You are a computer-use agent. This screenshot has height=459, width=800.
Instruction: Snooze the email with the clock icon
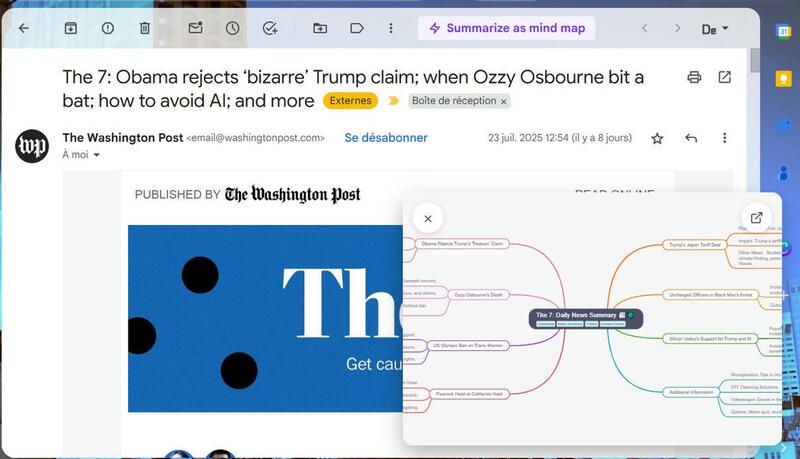[x=233, y=28]
